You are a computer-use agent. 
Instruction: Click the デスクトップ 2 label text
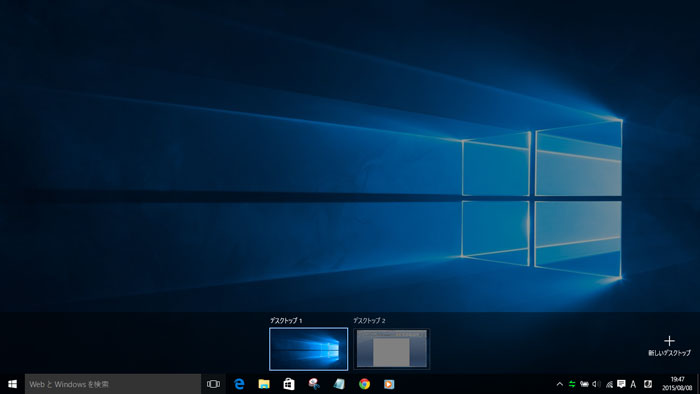click(369, 320)
